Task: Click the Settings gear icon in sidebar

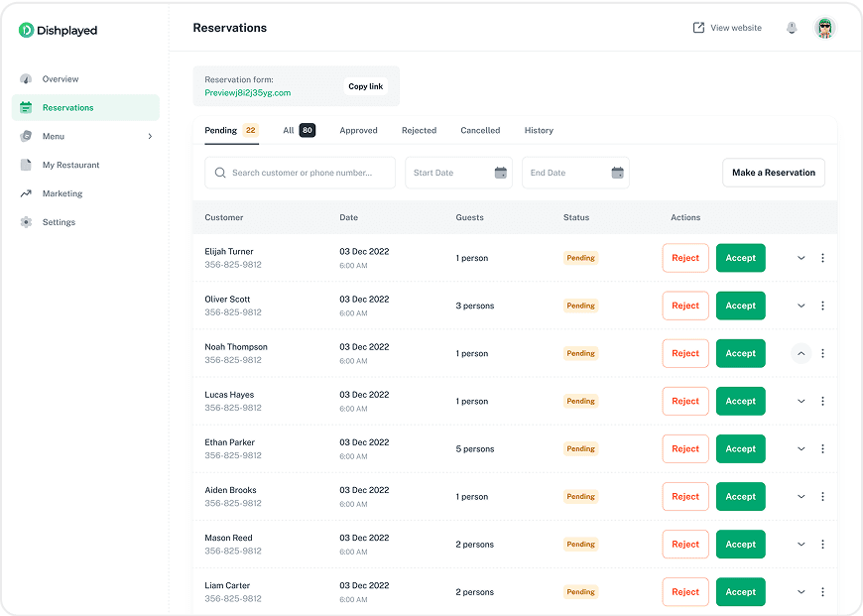Action: point(26,222)
